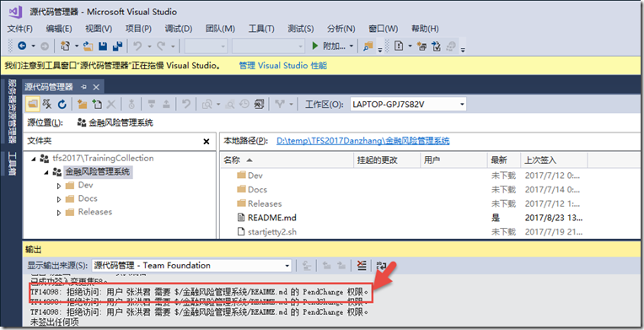The image size is (644, 330).
Task: Open the Compare icon dropdown arrow
Action: [218, 105]
